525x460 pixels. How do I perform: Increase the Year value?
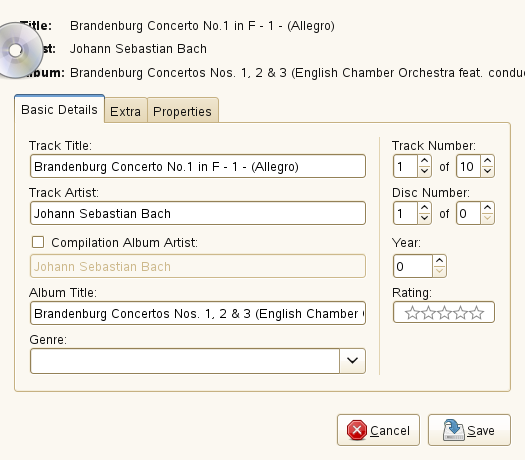439,260
